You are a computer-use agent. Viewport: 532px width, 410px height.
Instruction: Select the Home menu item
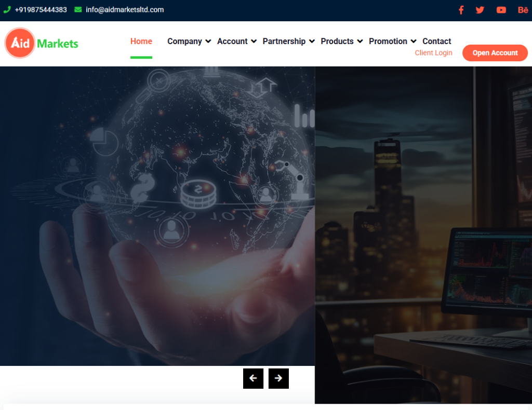coord(141,42)
